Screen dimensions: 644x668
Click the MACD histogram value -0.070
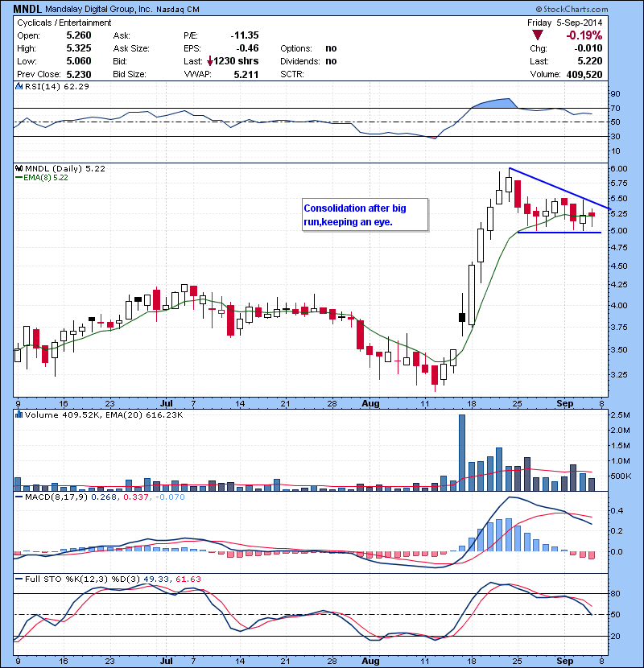pos(170,497)
